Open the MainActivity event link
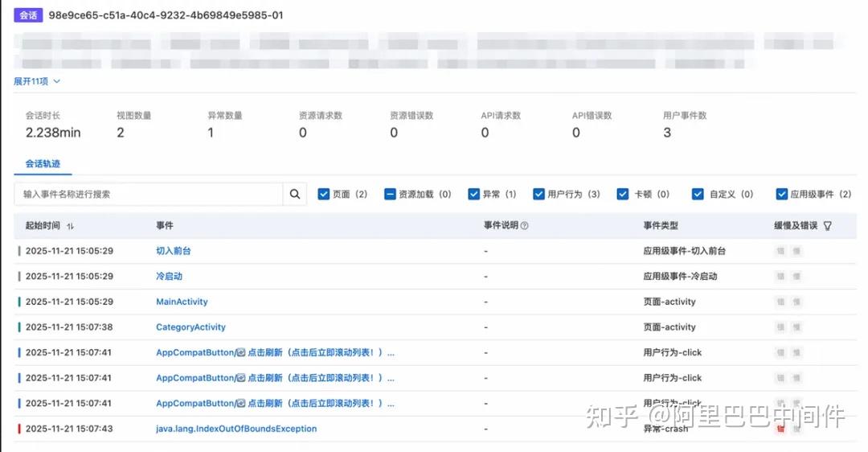Screen dimensions: 868x452 182,302
